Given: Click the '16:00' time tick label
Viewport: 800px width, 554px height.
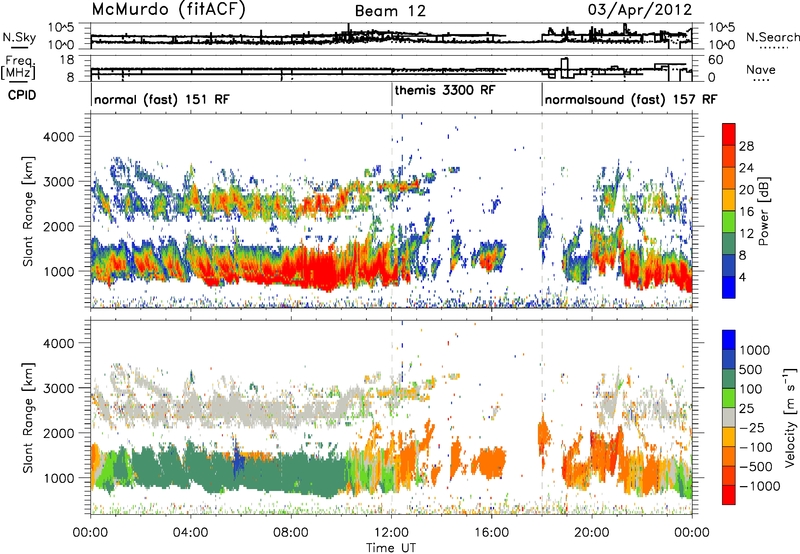Looking at the screenshot, I should click(491, 533).
